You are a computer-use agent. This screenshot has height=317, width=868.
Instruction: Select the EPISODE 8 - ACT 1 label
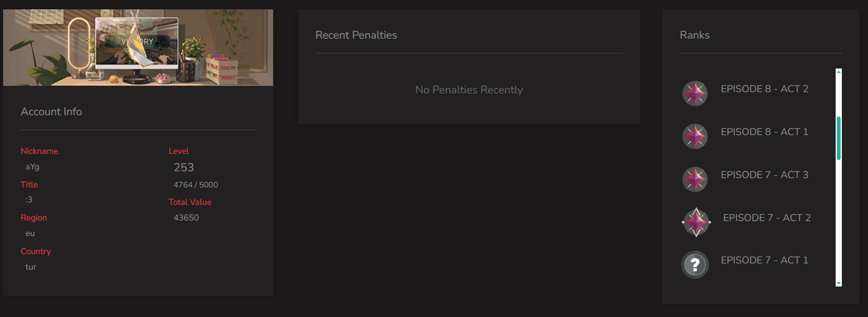[x=764, y=132]
